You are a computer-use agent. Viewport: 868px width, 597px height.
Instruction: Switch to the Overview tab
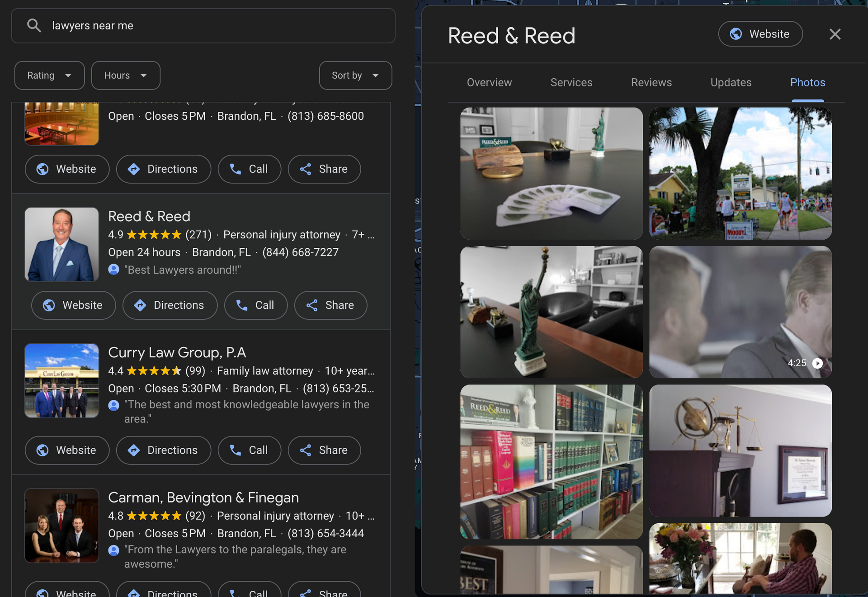pos(489,82)
